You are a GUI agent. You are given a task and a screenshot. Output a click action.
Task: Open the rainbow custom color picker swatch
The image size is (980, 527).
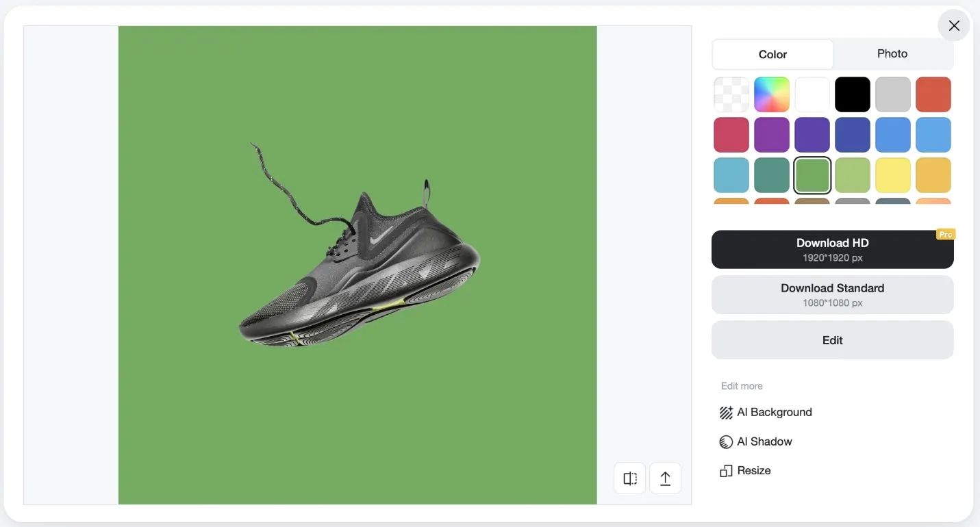click(x=772, y=94)
